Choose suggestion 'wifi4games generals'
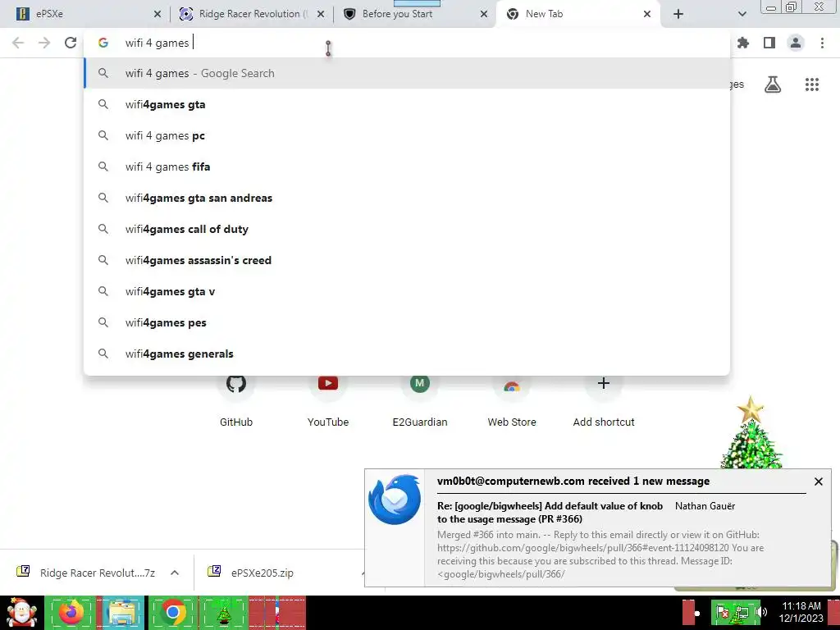 click(407, 354)
